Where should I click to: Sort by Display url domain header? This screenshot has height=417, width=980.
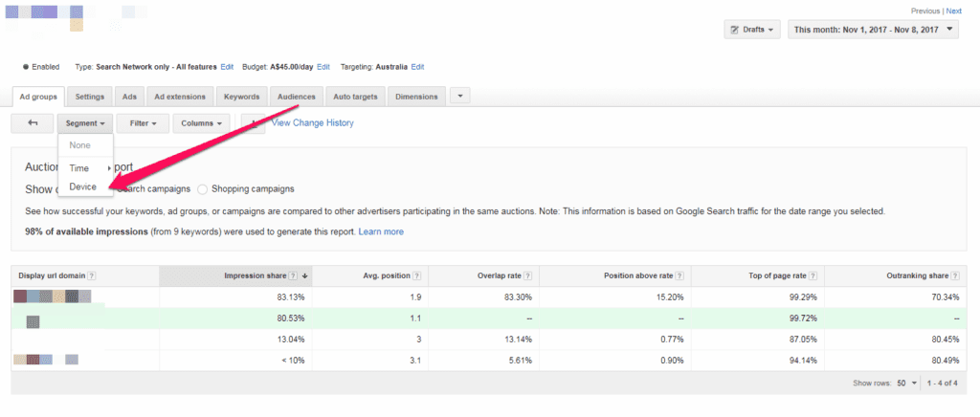click(85, 275)
